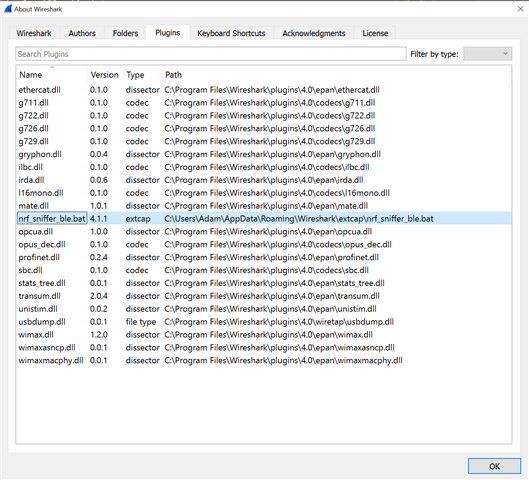529x480 pixels.
Task: Click the Search Plugins input field
Action: [x=211, y=54]
